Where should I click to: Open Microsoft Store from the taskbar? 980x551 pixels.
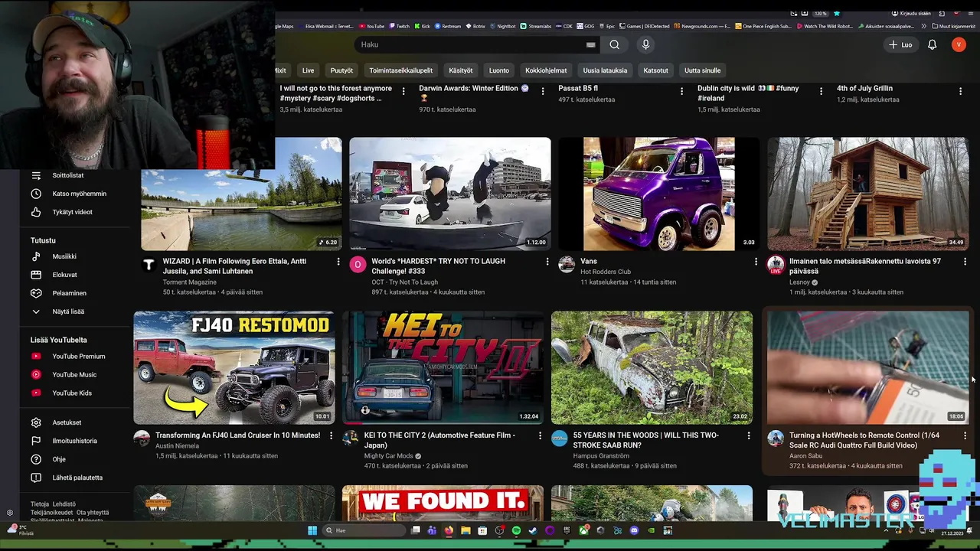[x=482, y=530]
